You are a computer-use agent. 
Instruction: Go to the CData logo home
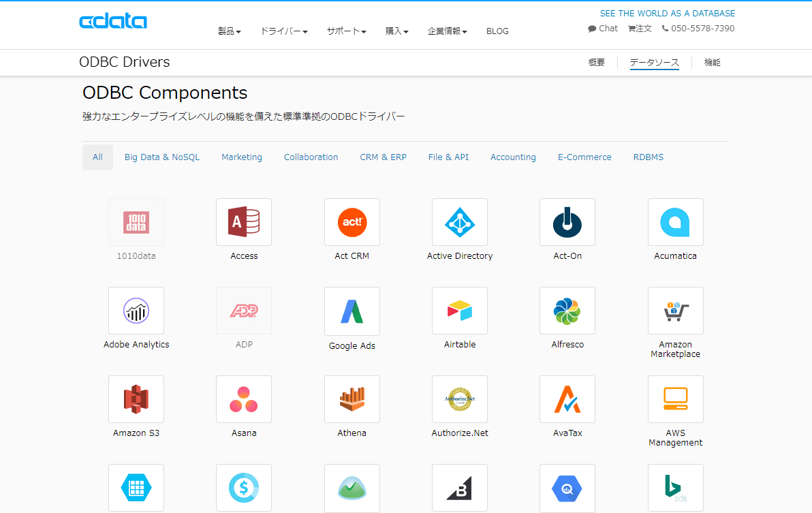click(113, 21)
